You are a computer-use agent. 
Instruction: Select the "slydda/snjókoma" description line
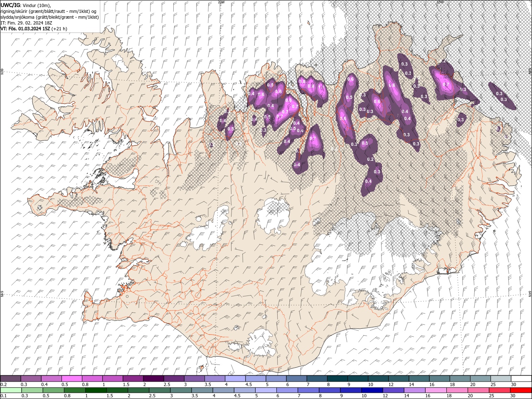click(49, 17)
